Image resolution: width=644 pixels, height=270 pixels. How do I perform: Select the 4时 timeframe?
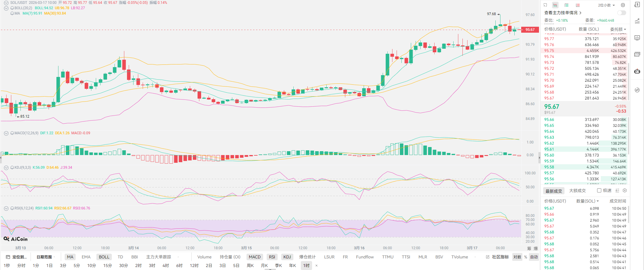[x=166, y=266]
